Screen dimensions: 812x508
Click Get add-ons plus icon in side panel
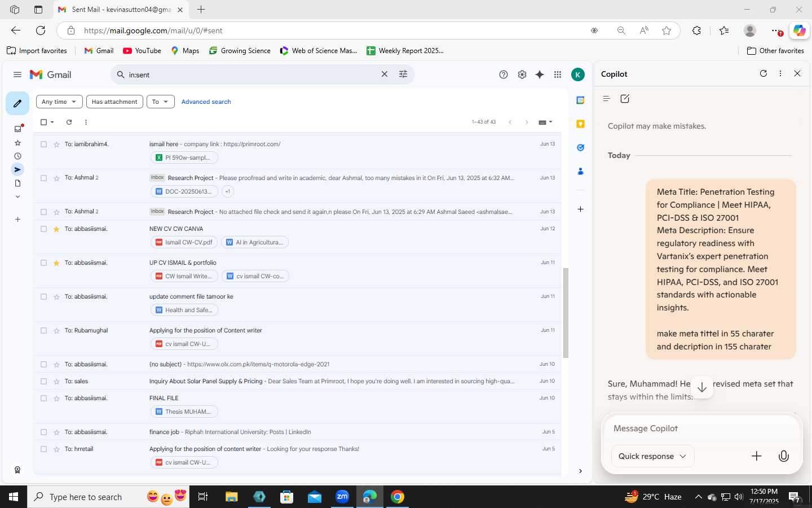[x=580, y=209]
